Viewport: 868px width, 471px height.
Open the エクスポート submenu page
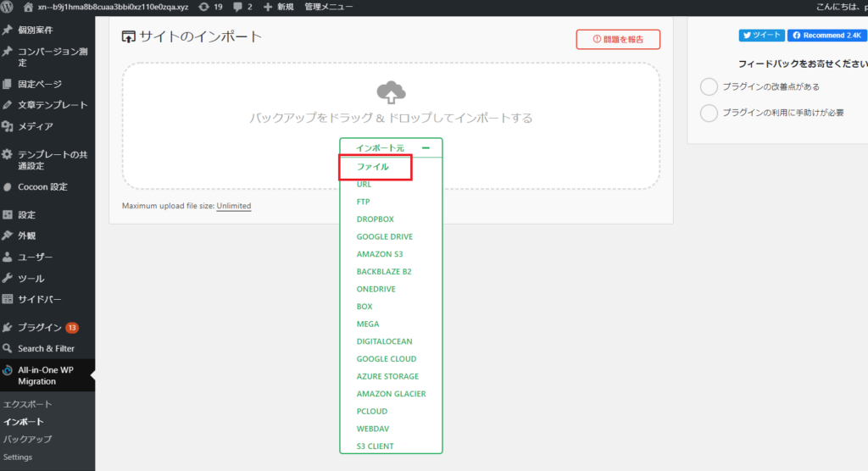(x=27, y=405)
